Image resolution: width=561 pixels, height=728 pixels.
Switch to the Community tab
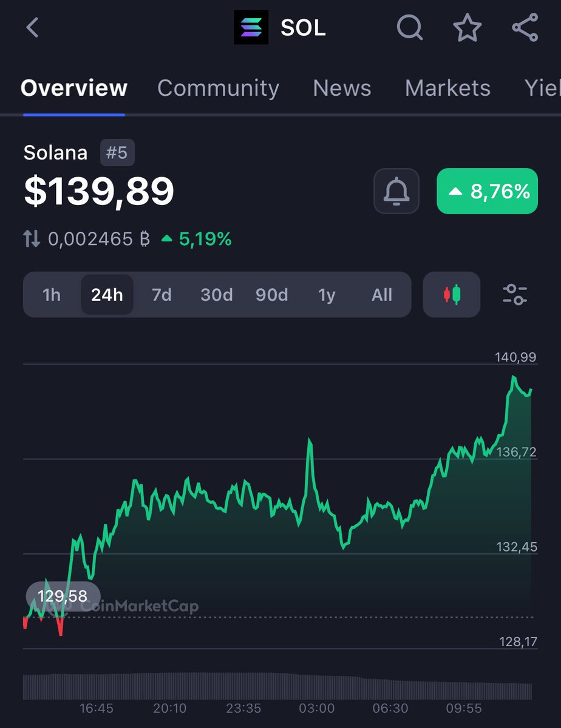click(x=218, y=89)
